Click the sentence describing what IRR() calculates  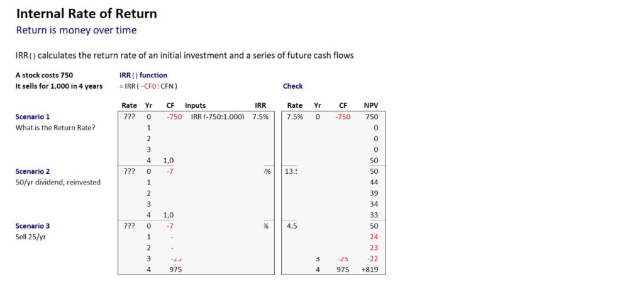(185, 55)
